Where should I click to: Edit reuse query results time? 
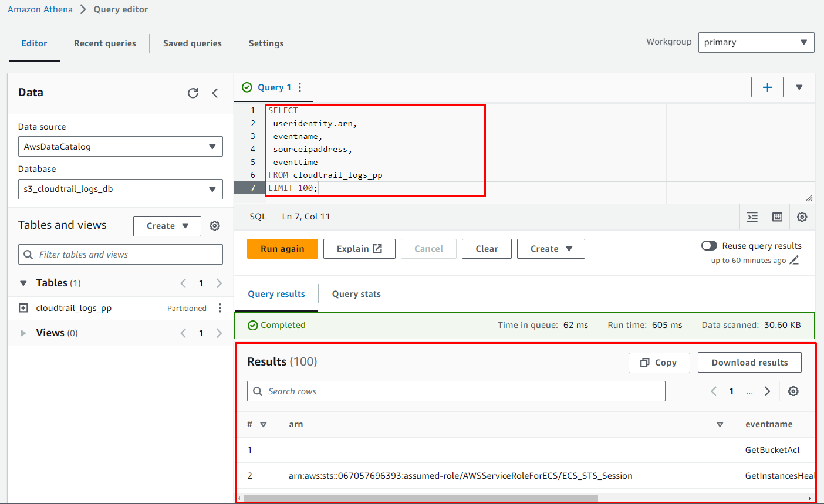tap(794, 261)
